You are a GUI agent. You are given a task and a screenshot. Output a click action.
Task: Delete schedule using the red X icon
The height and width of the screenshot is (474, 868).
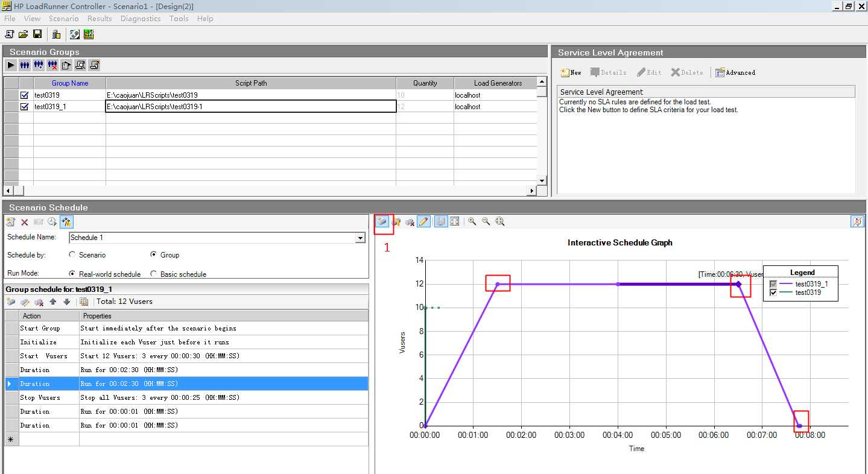[25, 222]
